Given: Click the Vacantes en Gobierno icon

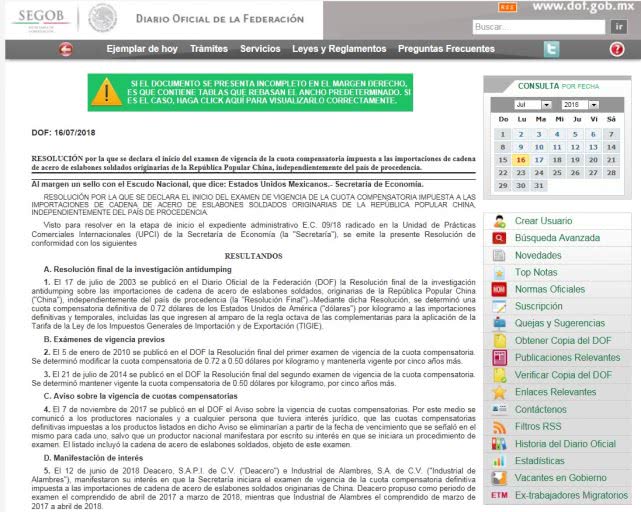Looking at the screenshot, I should pos(499,478).
